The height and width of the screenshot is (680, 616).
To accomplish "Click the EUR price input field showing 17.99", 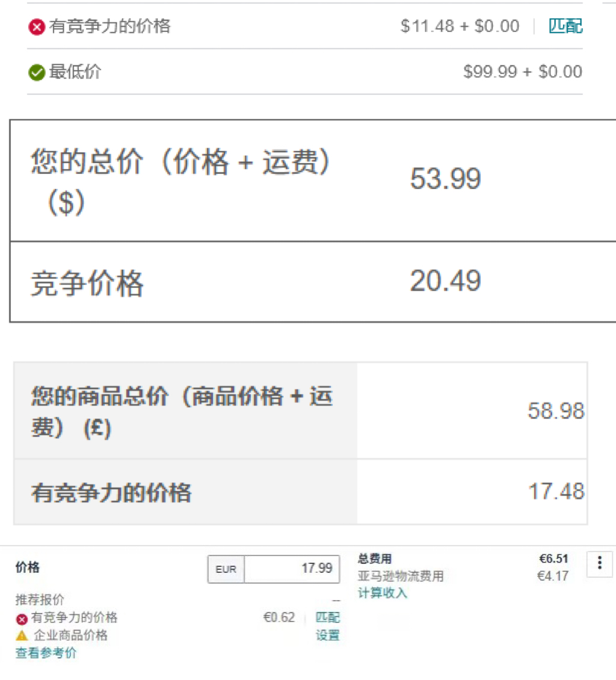I will [x=292, y=569].
